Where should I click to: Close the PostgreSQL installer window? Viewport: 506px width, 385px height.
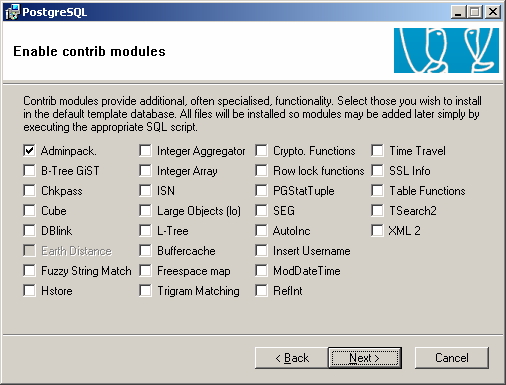(x=493, y=12)
